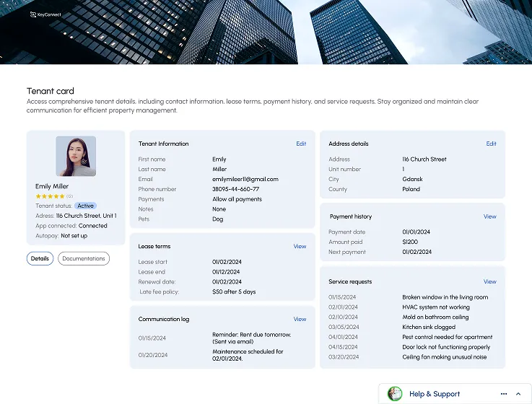Click the tenant email emilymileer11@gmail.com

click(245, 179)
